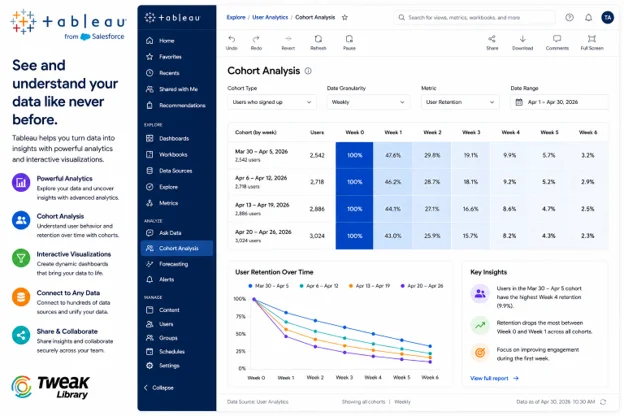The height and width of the screenshot is (416, 624).
Task: Click the 47.6% Week 1 cell
Action: pos(393,156)
